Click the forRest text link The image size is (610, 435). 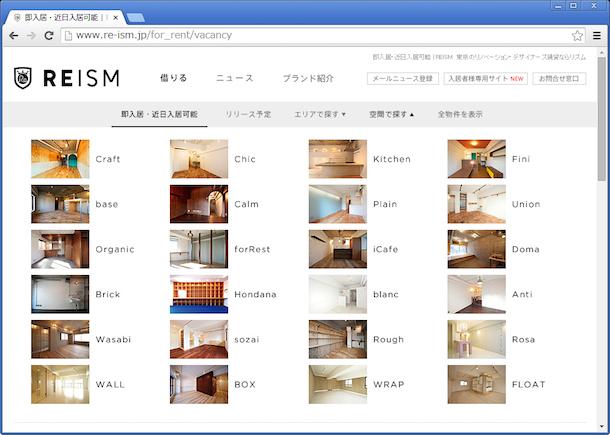[252, 249]
